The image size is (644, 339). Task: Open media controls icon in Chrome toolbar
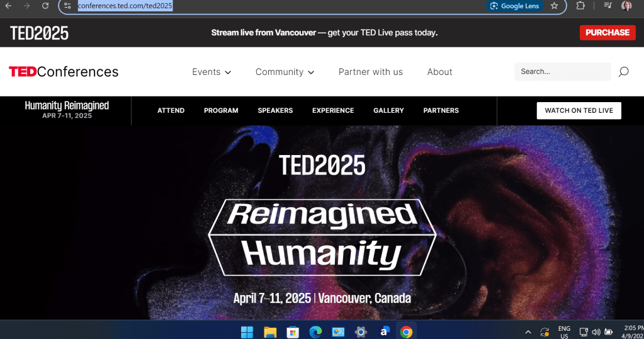[608, 6]
